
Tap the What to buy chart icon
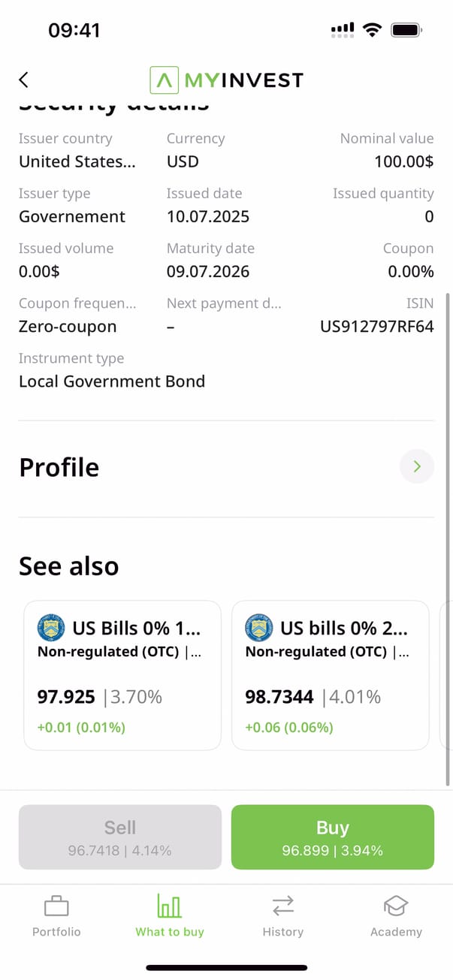[170, 906]
